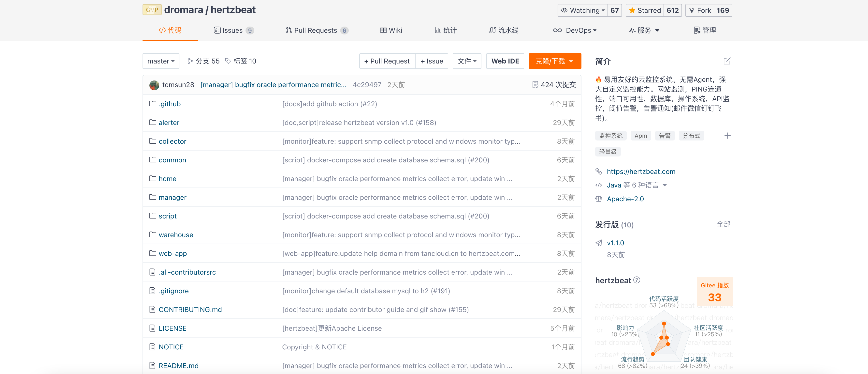Click the Web IDE button
868x374 pixels.
505,61
